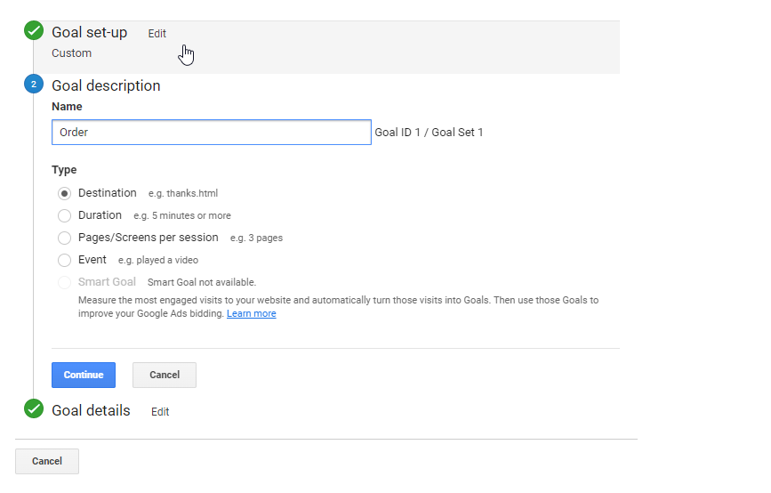Collapse the Goal description step heading
The image size is (771, 493).
click(x=106, y=85)
